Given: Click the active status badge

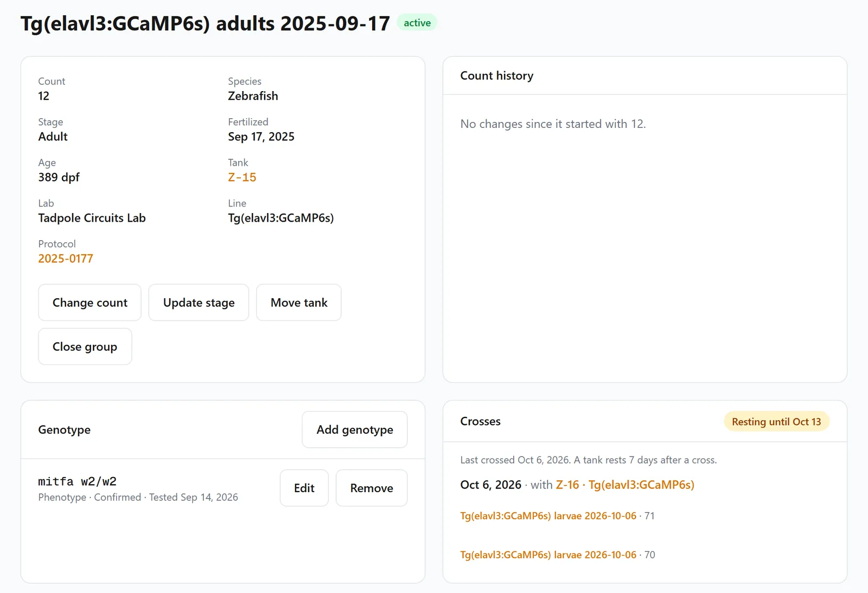Looking at the screenshot, I should [417, 23].
